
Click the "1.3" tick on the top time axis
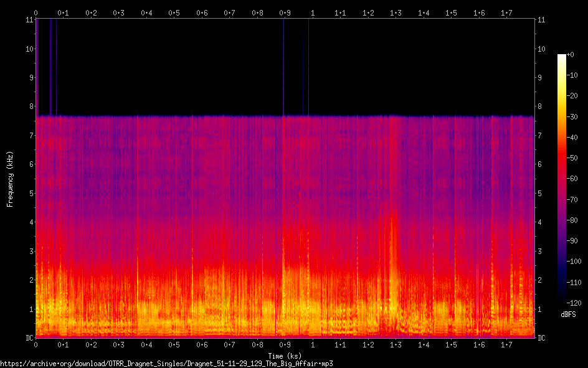coord(396,12)
